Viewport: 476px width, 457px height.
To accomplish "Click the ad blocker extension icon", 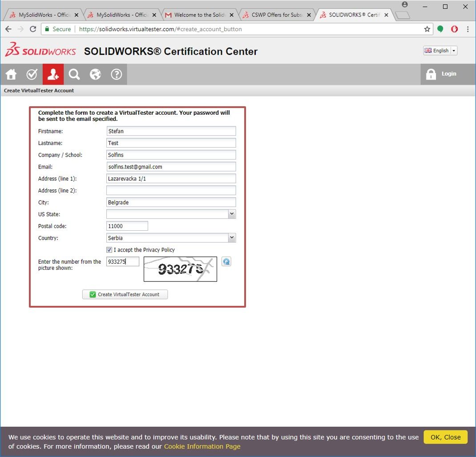I will click(x=454, y=29).
